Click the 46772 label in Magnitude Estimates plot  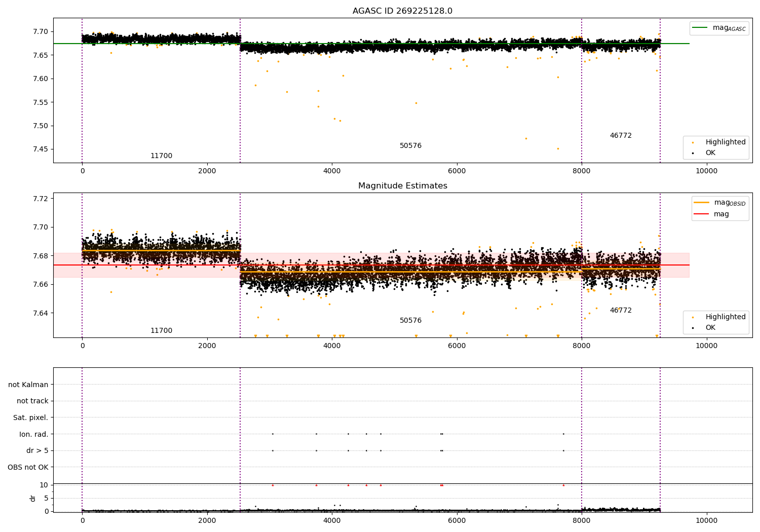621,311
